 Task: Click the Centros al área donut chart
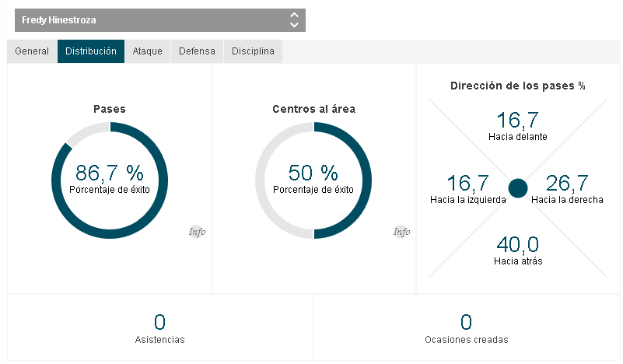pyautogui.click(x=313, y=180)
